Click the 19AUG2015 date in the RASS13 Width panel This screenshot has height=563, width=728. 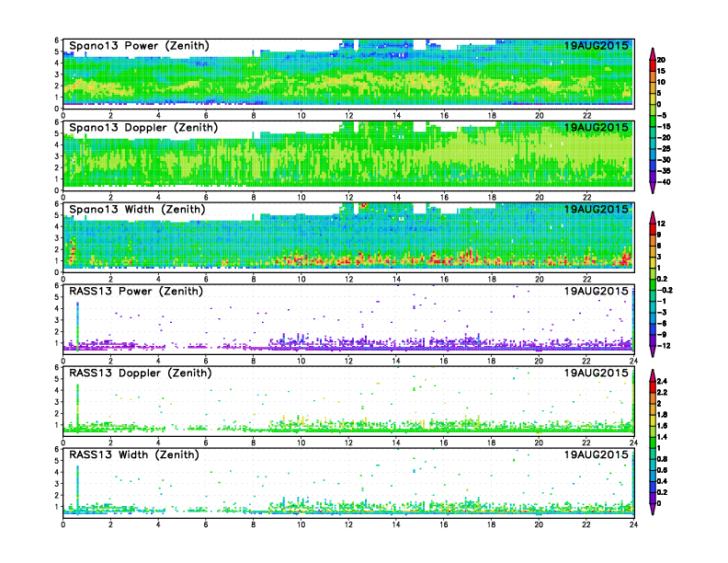[x=597, y=454]
